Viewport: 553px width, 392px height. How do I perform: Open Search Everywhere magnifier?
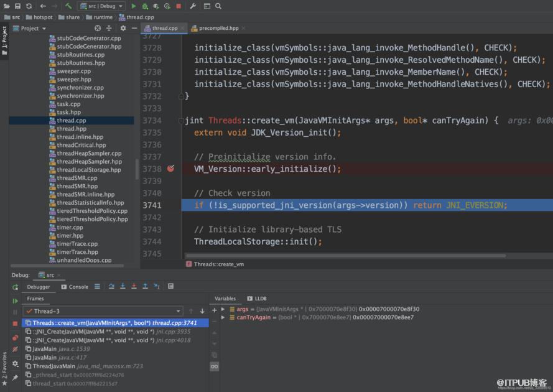[218, 6]
